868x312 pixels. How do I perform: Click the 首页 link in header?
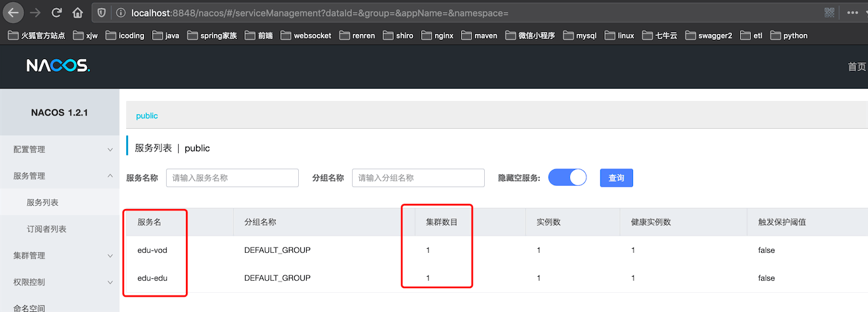857,66
